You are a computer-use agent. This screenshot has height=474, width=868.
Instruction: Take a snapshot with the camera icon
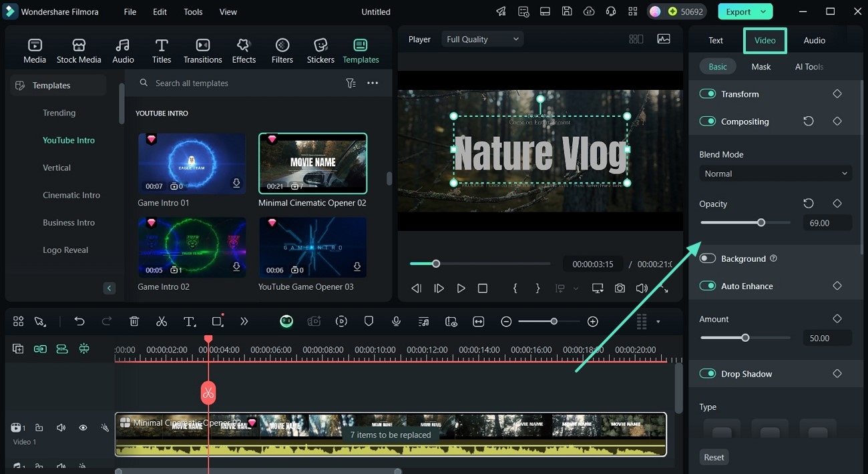coord(620,288)
